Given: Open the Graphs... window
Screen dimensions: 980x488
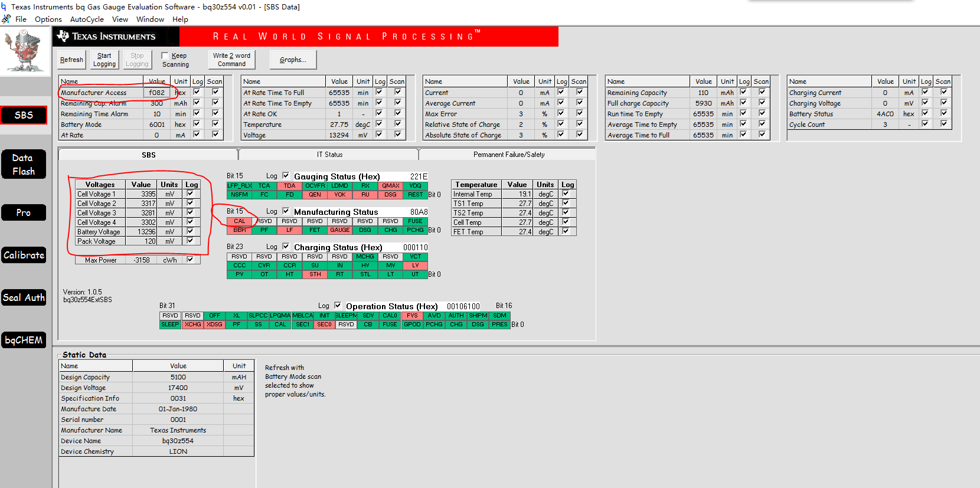Looking at the screenshot, I should coord(293,60).
